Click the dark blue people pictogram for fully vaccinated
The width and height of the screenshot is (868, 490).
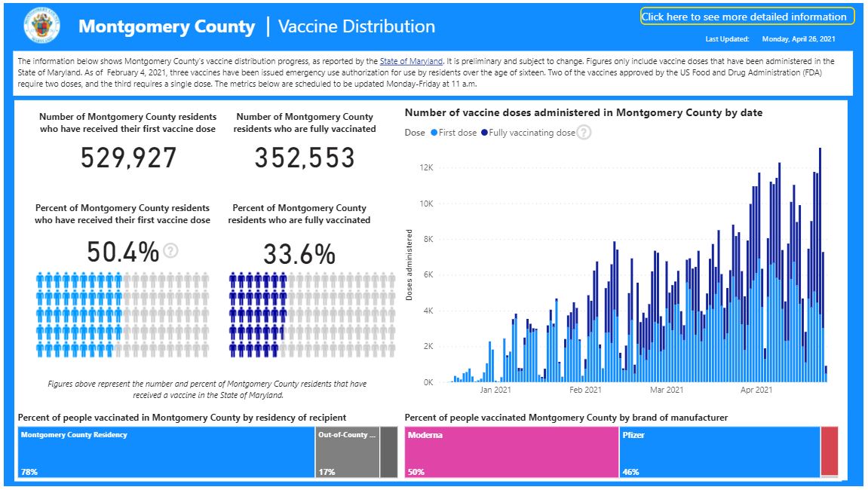[x=257, y=314]
